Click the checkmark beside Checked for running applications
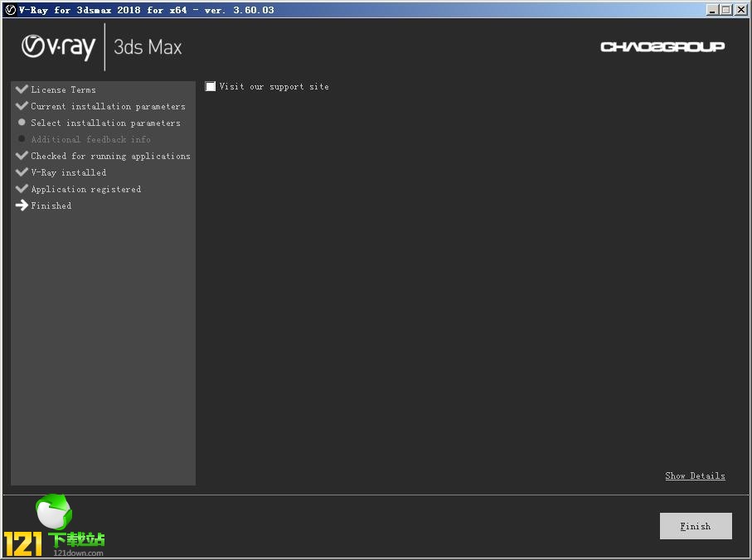Screen dimensions: 752x560 coord(22,156)
